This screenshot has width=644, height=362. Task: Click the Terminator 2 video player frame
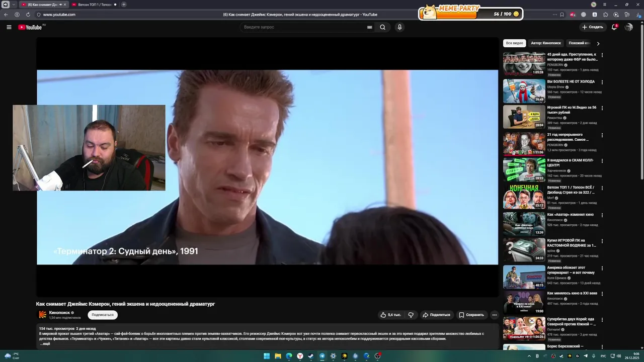tap(267, 167)
